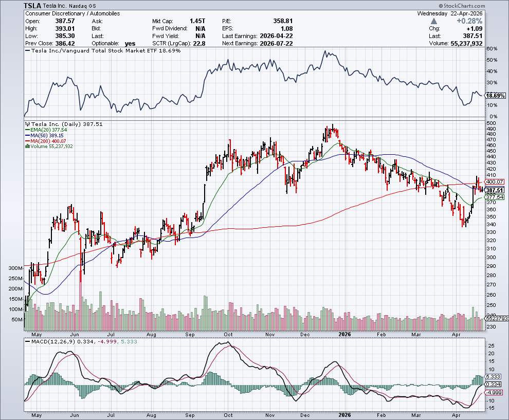The width and height of the screenshot is (509, 420).
Task: Select the 387.51 current price tag on axis
Action: pos(494,190)
